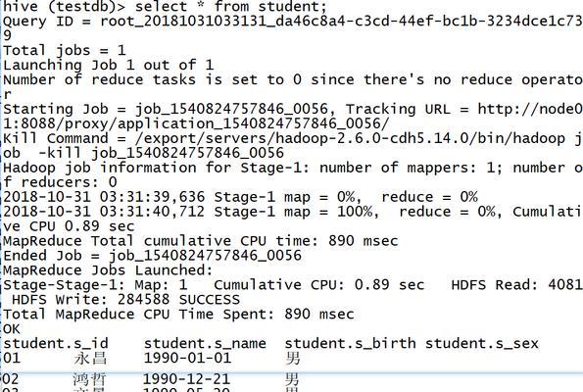Click the Tracking URL http://node01 text
The image size is (583, 392).
tap(464, 110)
